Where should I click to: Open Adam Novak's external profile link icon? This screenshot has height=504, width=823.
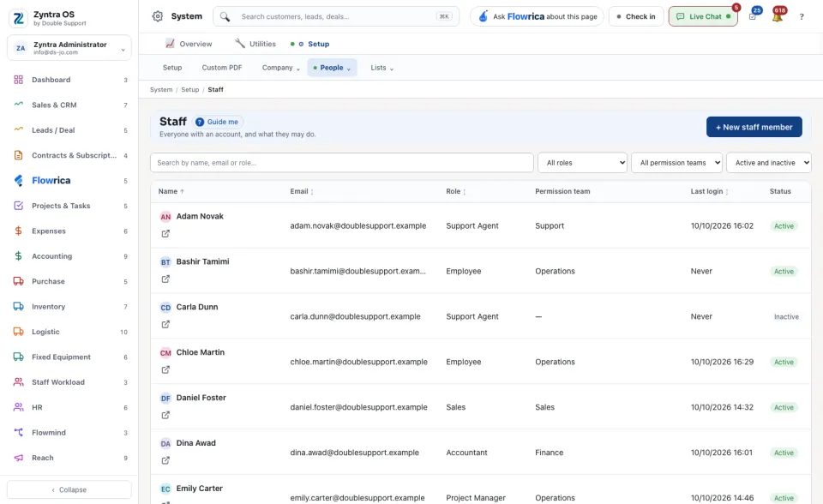pyautogui.click(x=165, y=234)
